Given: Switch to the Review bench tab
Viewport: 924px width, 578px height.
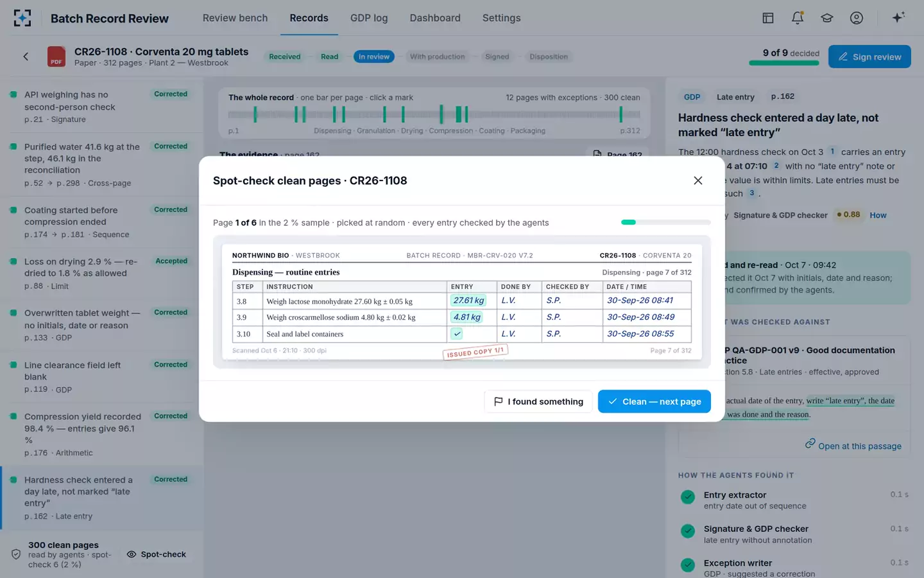Looking at the screenshot, I should [235, 18].
